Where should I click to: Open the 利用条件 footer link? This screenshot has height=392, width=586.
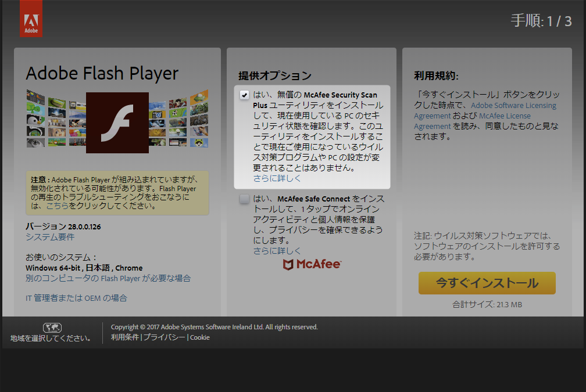tap(125, 337)
